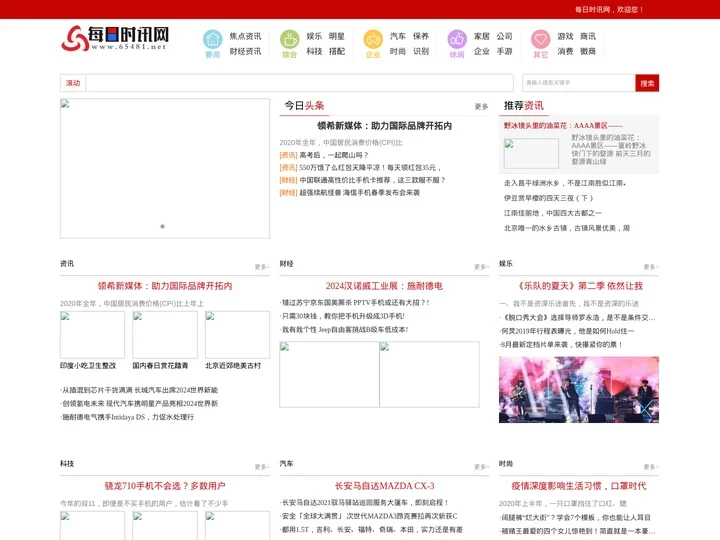Image resolution: width=720 pixels, height=540 pixels.
Task: Click the orange gamepad 企业 icon
Action: (373, 39)
